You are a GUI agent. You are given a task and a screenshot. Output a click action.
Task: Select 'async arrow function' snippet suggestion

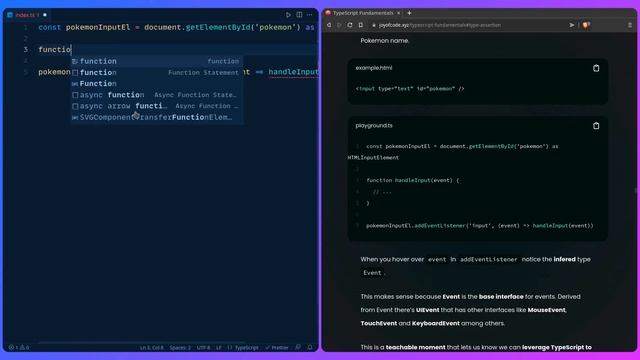tap(157, 106)
